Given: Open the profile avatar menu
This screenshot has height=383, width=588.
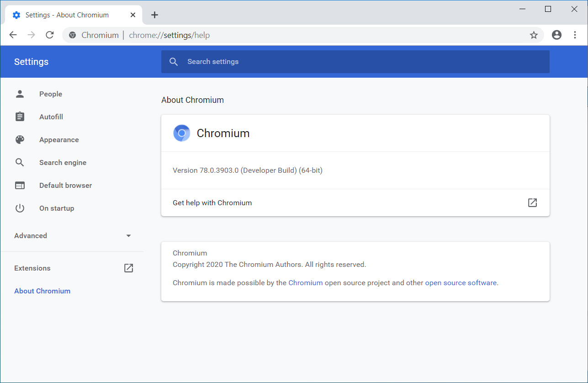Looking at the screenshot, I should coord(556,35).
